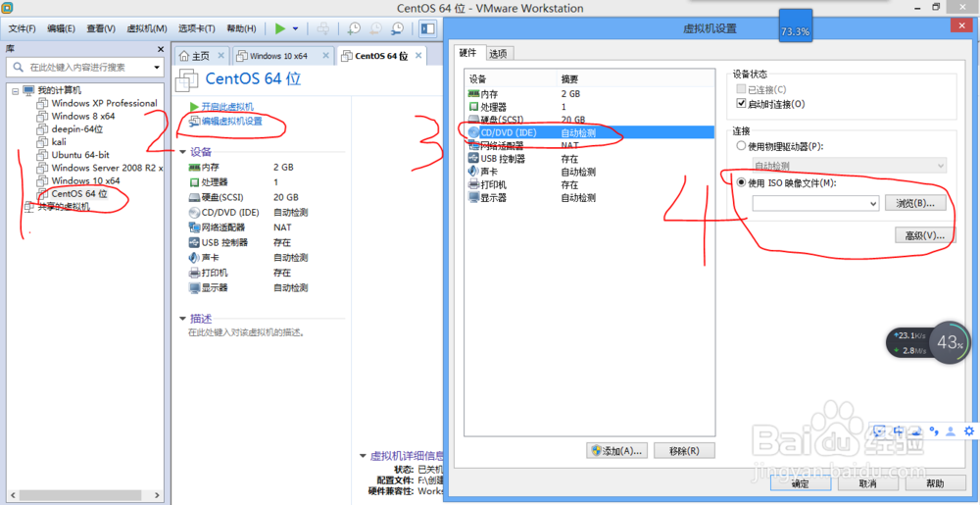Click the 高级(V)... button
980x505 pixels.
(x=924, y=235)
